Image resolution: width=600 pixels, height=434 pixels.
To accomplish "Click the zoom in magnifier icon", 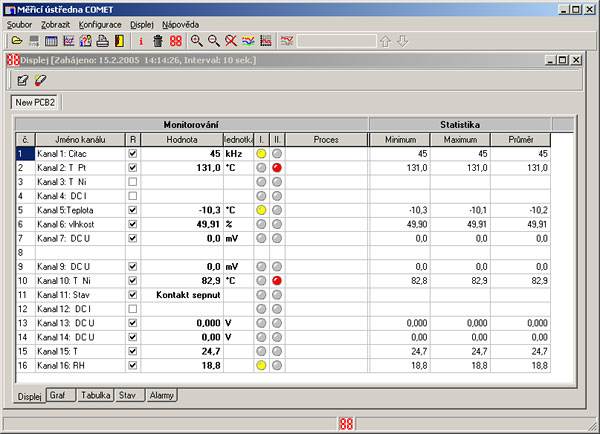I will pyautogui.click(x=197, y=41).
